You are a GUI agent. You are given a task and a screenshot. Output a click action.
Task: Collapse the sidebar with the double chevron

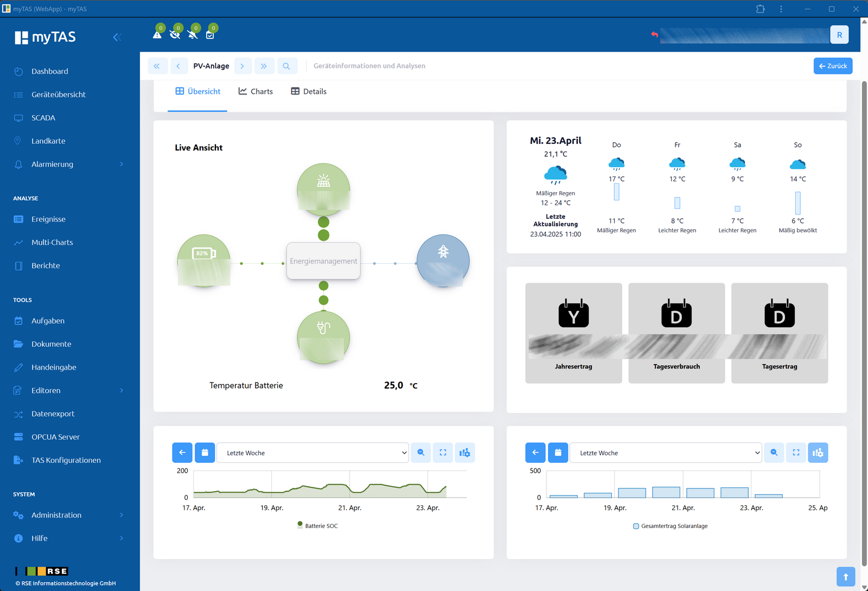coord(117,37)
